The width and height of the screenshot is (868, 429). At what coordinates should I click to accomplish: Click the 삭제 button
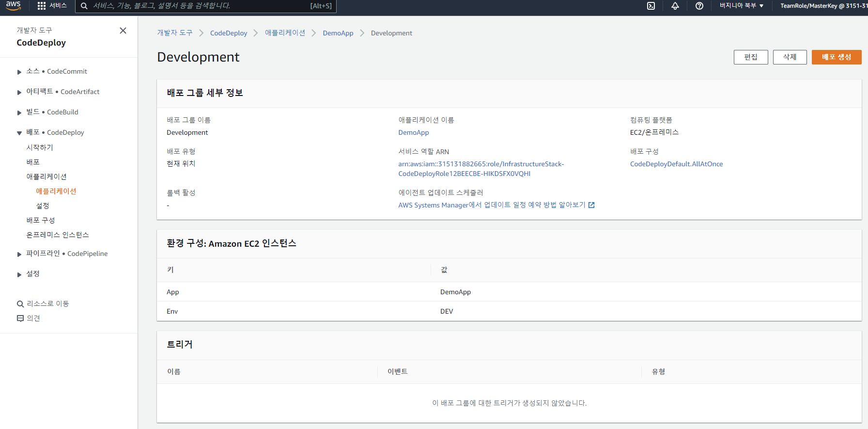(x=790, y=57)
